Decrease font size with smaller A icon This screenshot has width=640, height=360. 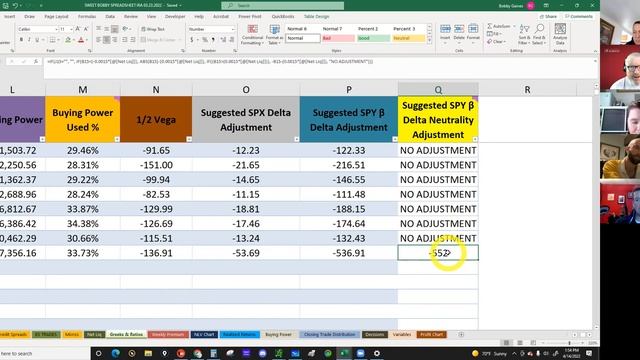86,29
